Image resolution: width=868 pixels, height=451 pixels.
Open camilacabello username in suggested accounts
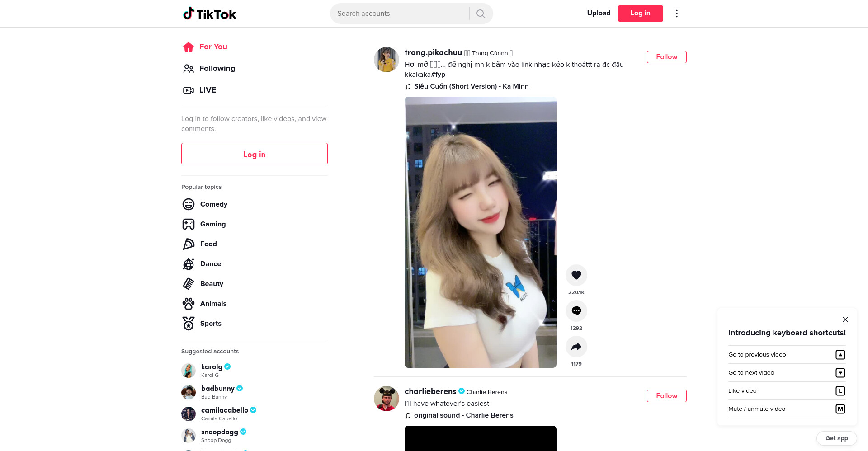point(225,410)
